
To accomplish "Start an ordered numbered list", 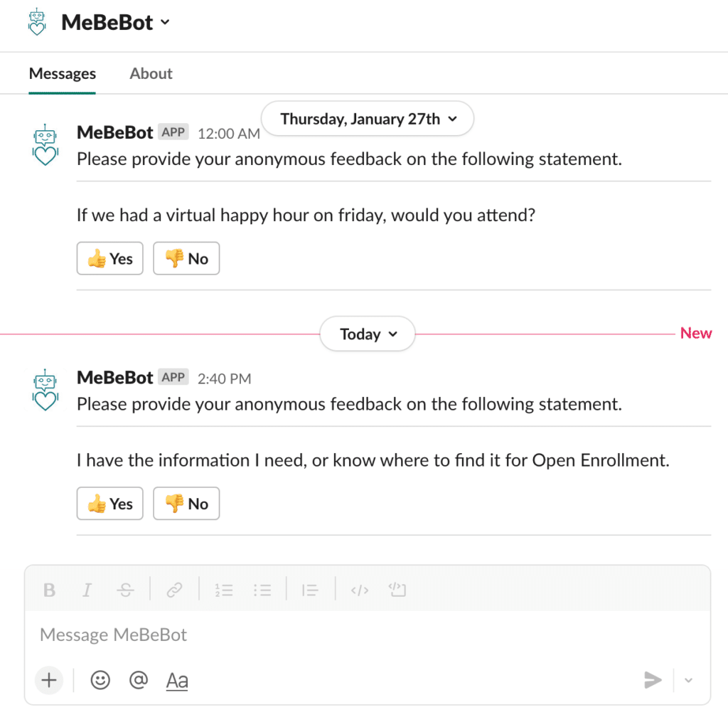I will (x=224, y=590).
